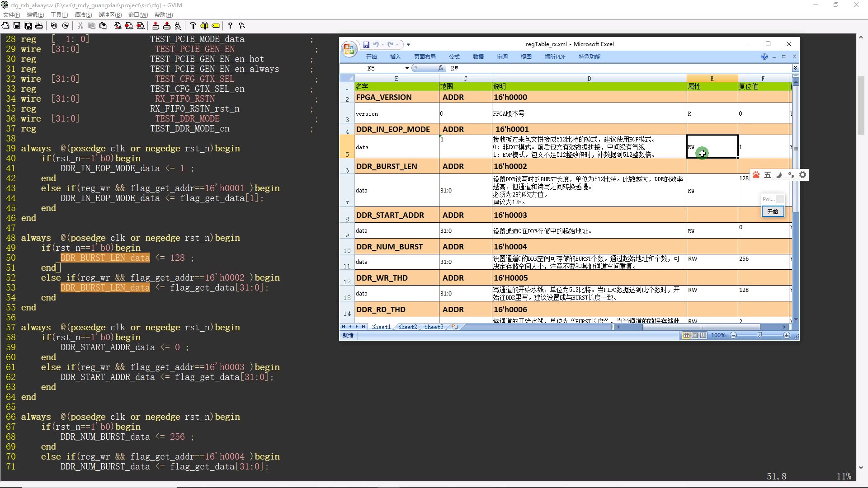
Task: Toggle Page Break Preview view
Action: tap(703, 335)
